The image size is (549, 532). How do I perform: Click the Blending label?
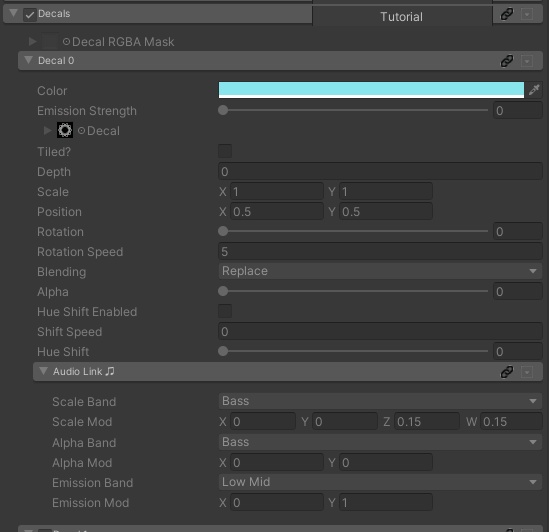click(62, 272)
